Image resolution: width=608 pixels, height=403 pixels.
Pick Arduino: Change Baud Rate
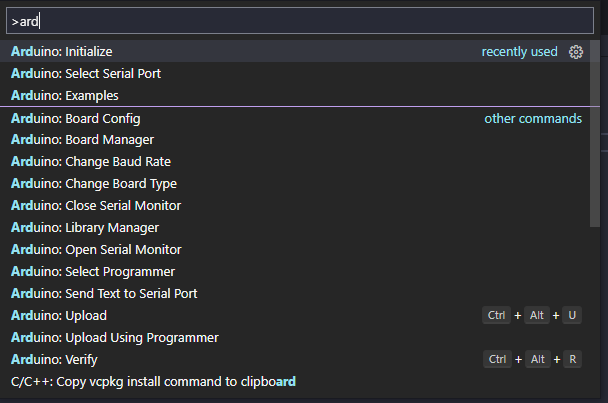click(x=295, y=161)
